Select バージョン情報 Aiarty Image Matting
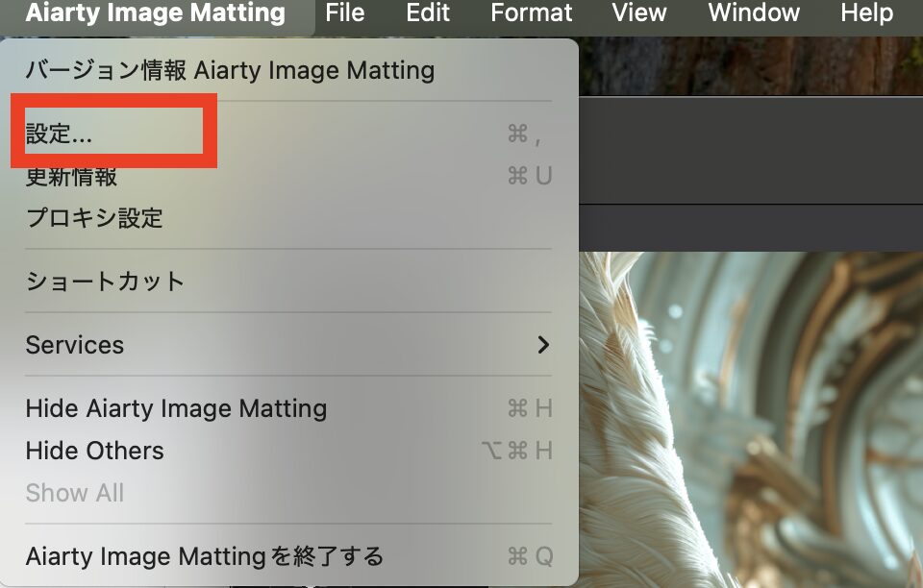 (288, 70)
